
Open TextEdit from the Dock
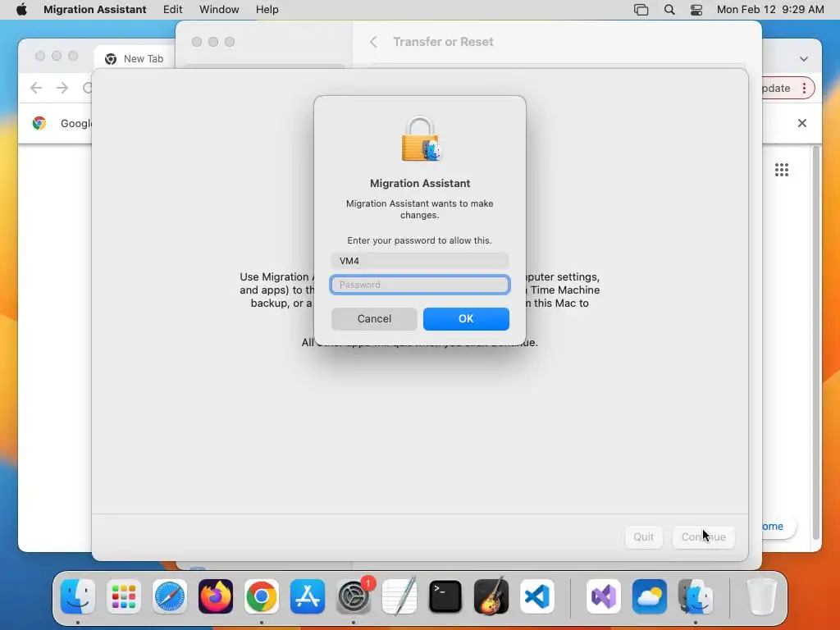(399, 596)
